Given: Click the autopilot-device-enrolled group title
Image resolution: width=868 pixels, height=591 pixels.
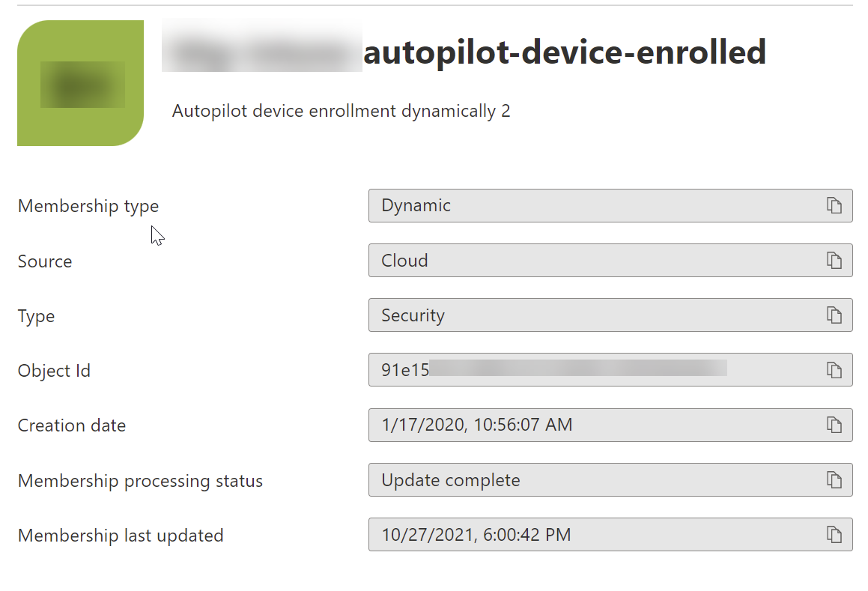Looking at the screenshot, I should coord(564,52).
